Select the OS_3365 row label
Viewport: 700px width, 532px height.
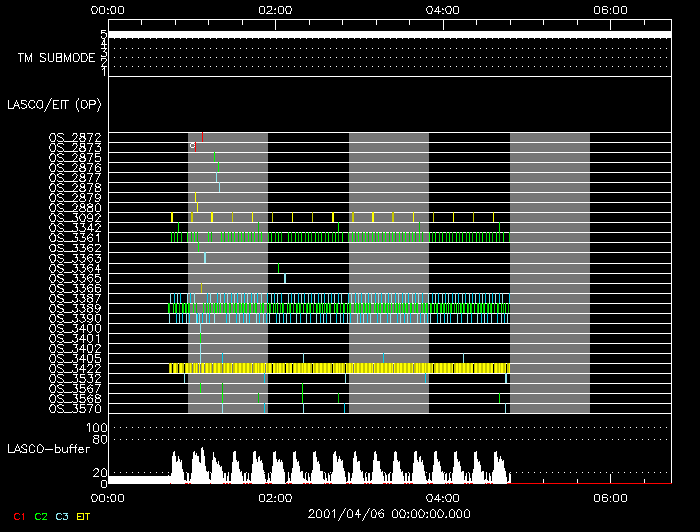click(x=75, y=278)
